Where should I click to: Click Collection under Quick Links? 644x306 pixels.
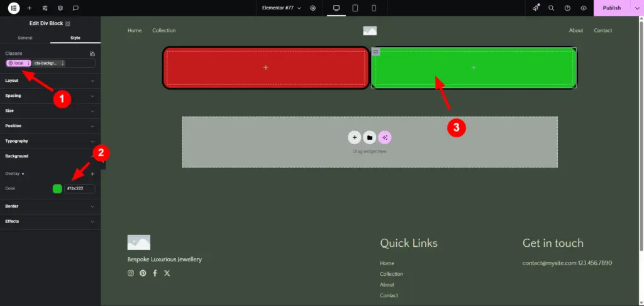pyautogui.click(x=391, y=274)
